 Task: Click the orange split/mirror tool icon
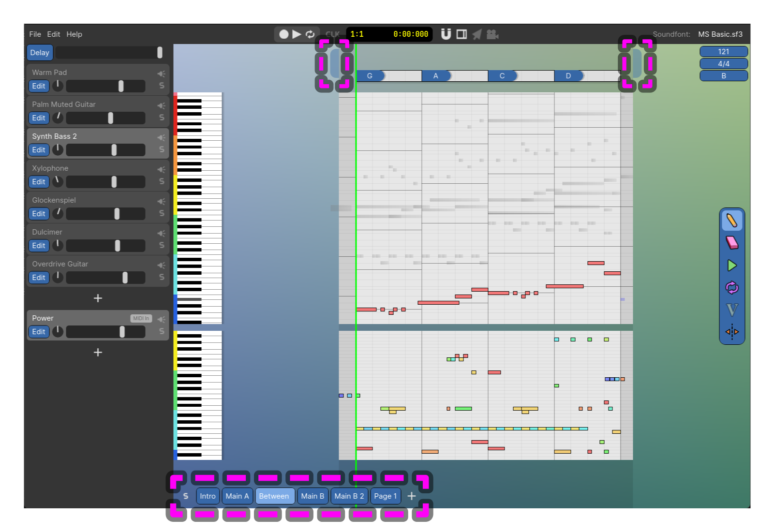[x=731, y=332]
